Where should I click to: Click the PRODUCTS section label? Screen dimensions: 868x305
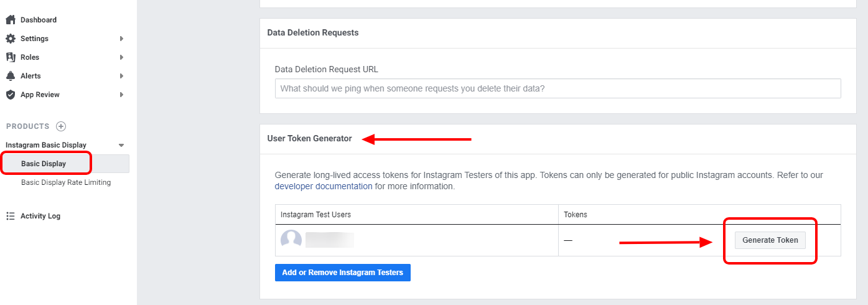27,126
